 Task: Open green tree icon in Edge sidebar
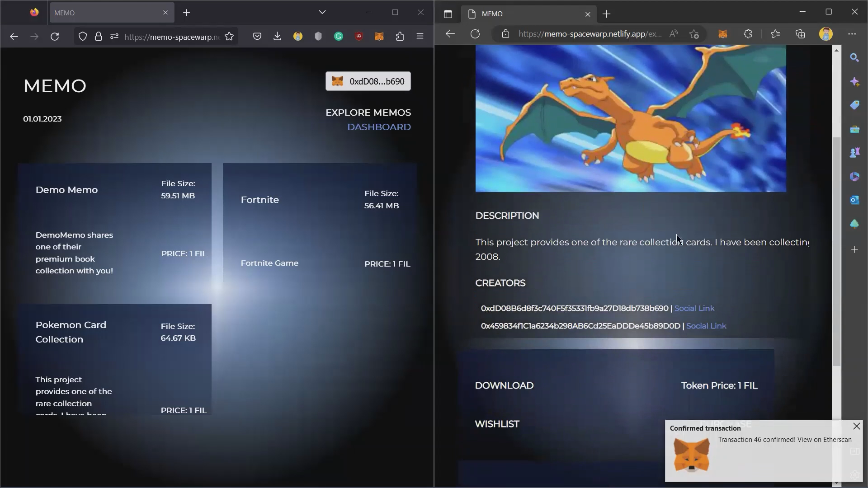854,224
